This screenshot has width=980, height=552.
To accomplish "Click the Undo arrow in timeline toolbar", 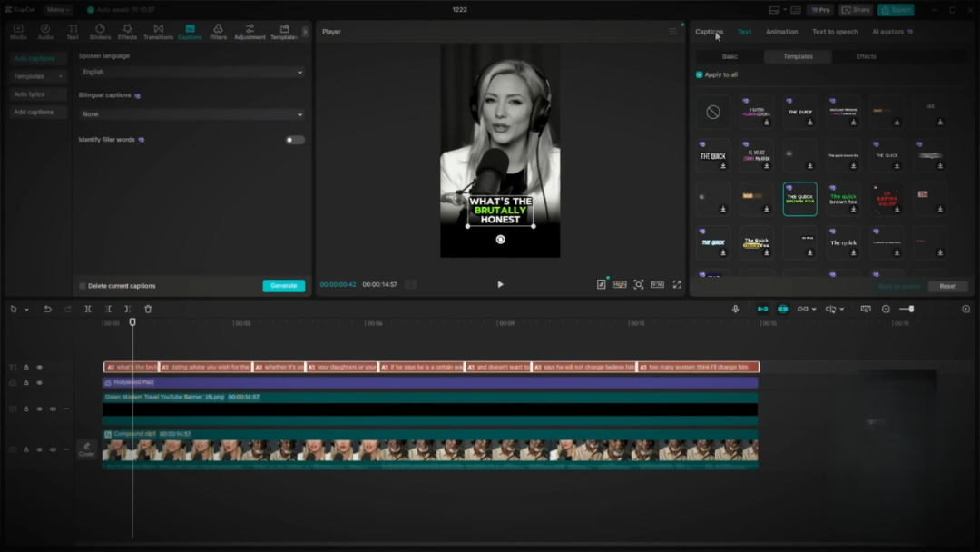I will 47,310.
